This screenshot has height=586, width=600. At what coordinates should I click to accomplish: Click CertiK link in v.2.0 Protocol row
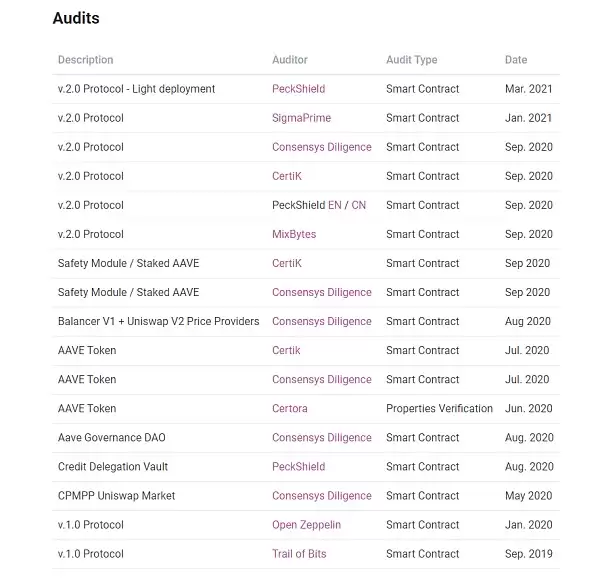click(286, 176)
